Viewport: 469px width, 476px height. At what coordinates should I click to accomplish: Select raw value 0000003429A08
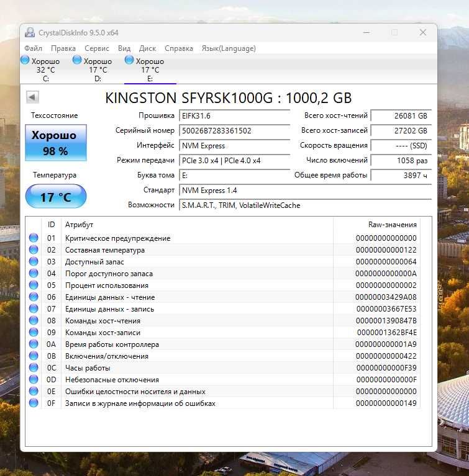pos(386,297)
